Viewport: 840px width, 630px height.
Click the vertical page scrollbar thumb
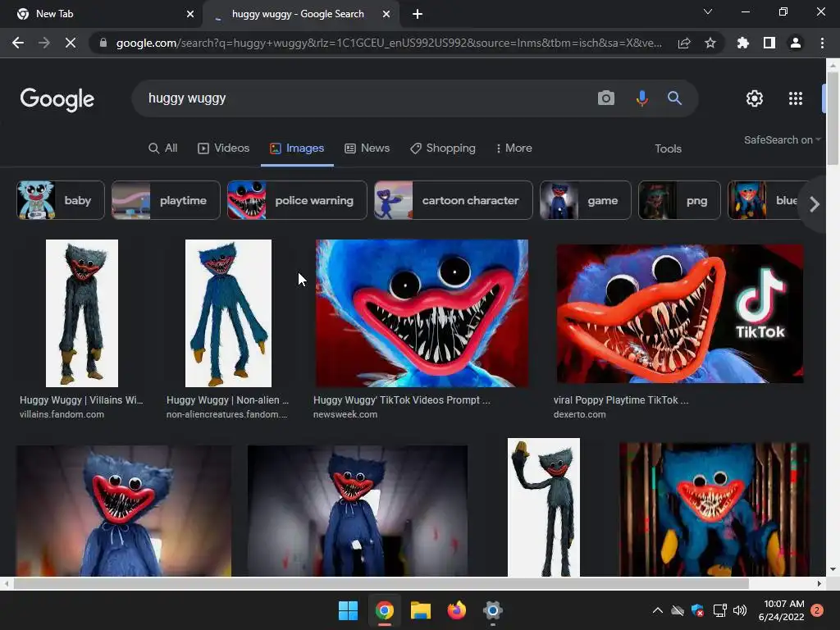pyautogui.click(x=833, y=118)
